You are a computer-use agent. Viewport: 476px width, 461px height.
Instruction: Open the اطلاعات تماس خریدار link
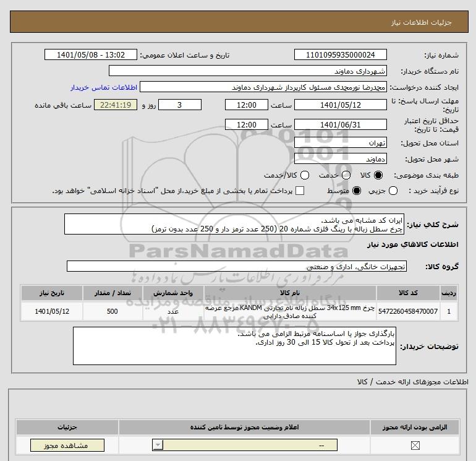104,87
